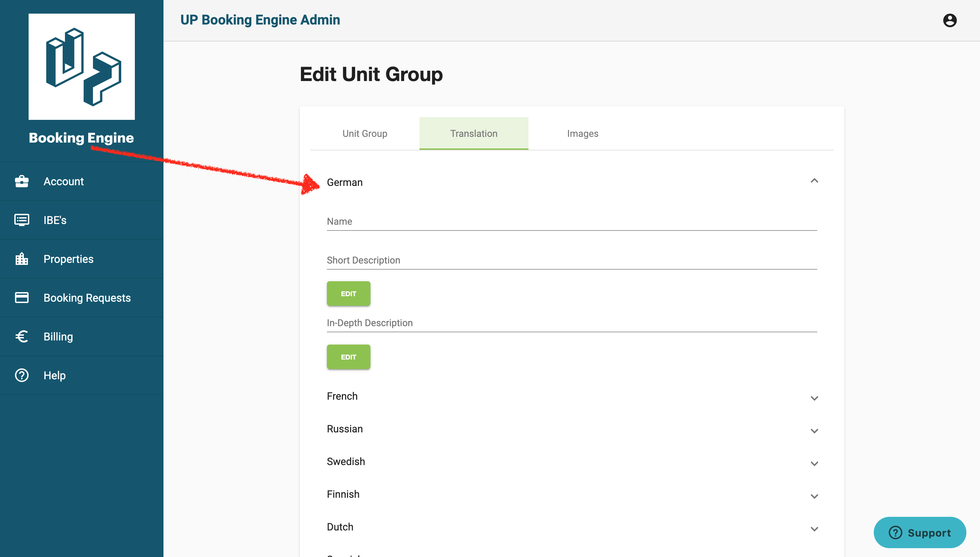
Task: Click EDIT below Short Description
Action: [x=348, y=293]
